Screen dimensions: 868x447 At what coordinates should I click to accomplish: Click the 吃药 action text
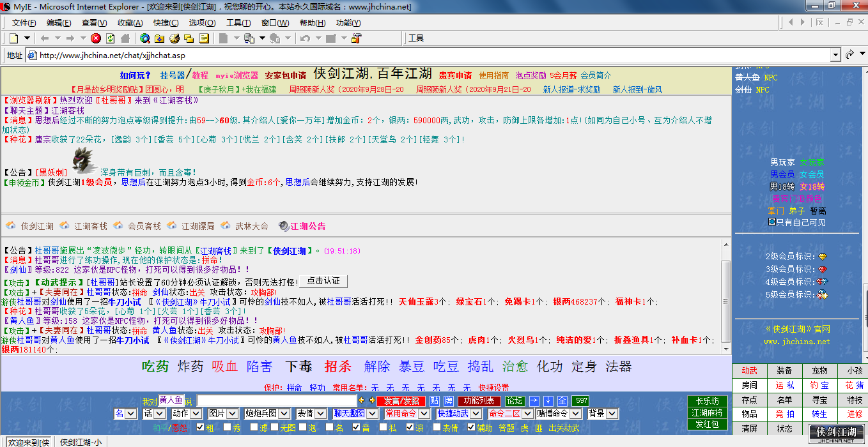(x=155, y=367)
